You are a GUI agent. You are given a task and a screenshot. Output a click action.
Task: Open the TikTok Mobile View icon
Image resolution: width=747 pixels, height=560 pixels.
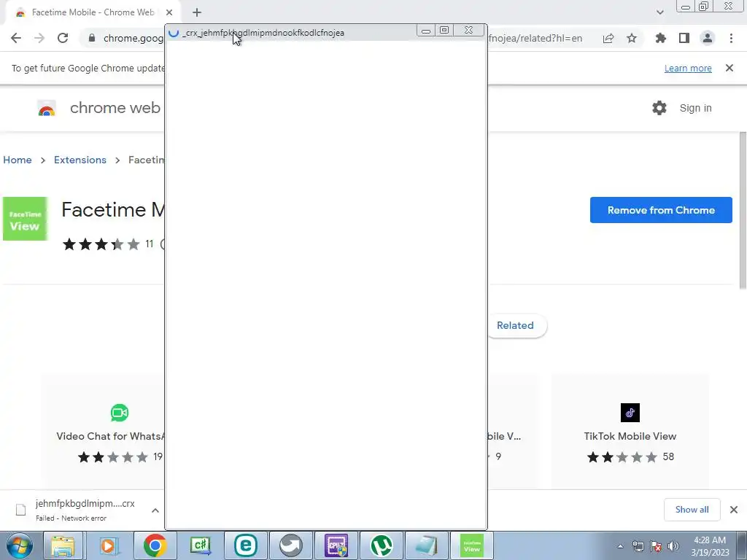click(630, 413)
